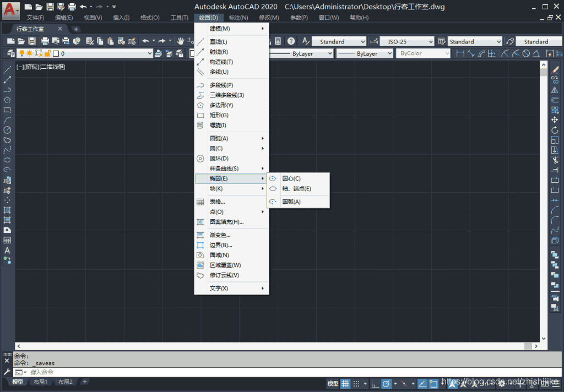The height and width of the screenshot is (392, 564).
Task: Toggle layer freeze sun icon
Action: click(x=30, y=53)
